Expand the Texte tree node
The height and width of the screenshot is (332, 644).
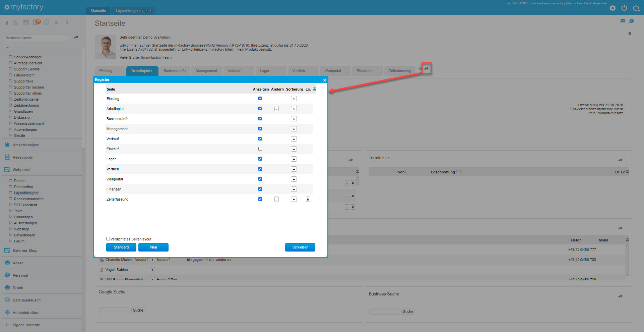click(x=11, y=211)
